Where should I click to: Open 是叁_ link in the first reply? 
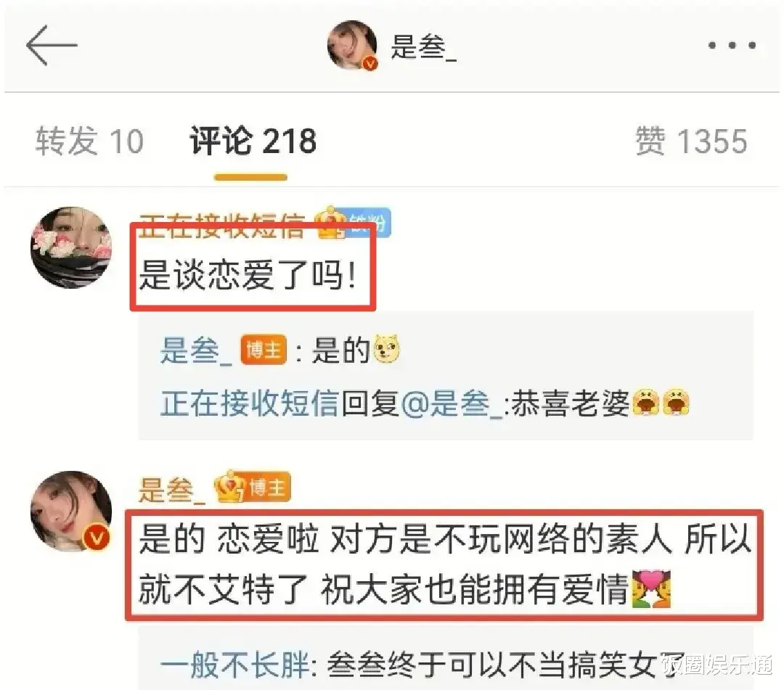pyautogui.click(x=197, y=350)
